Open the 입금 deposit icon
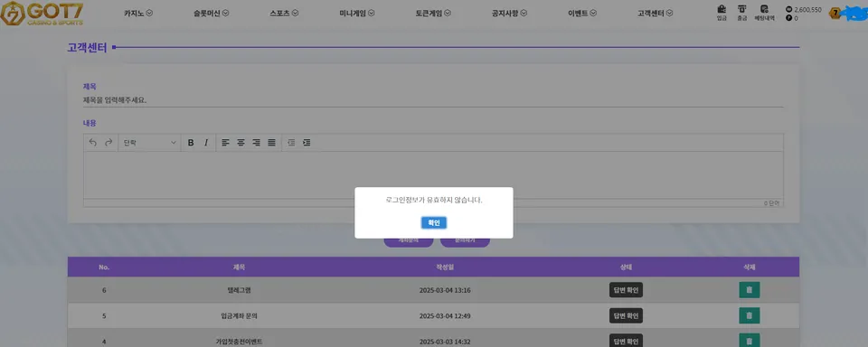 pos(722,12)
